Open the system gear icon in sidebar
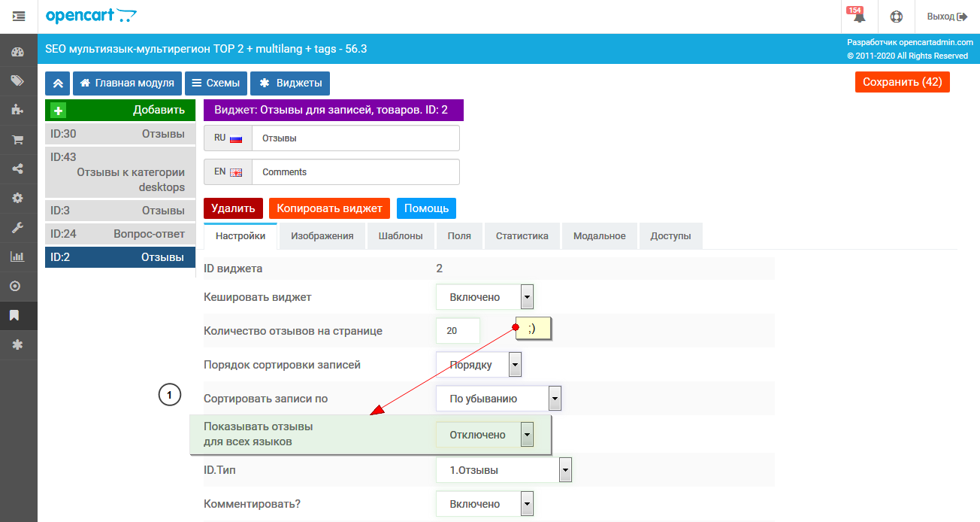This screenshot has height=522, width=980. (x=18, y=198)
